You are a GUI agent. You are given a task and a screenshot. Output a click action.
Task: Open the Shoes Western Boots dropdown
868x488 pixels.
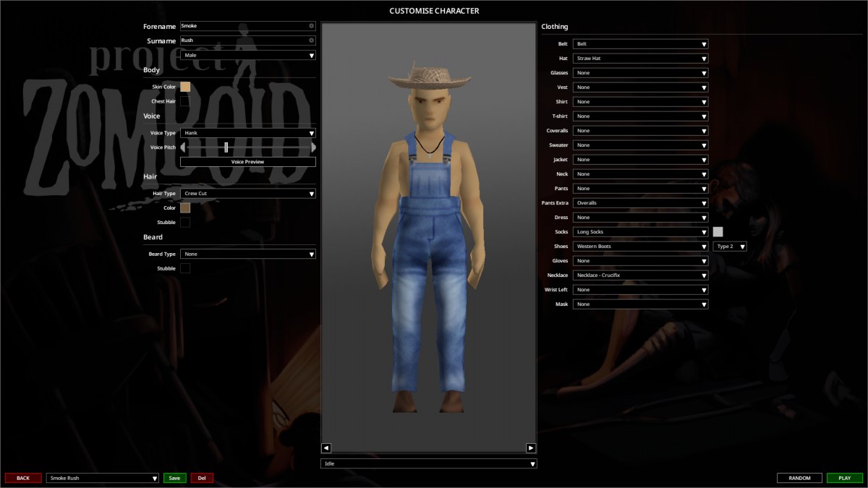pyautogui.click(x=641, y=247)
